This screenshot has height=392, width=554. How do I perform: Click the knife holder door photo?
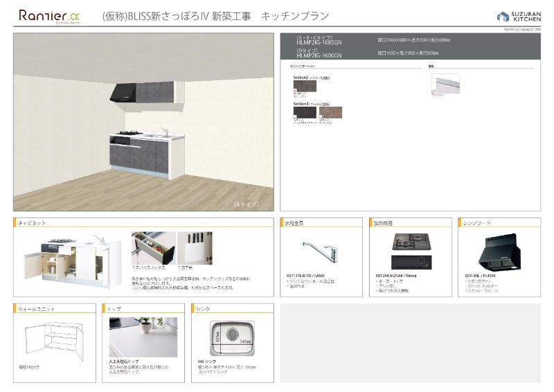tap(194, 248)
